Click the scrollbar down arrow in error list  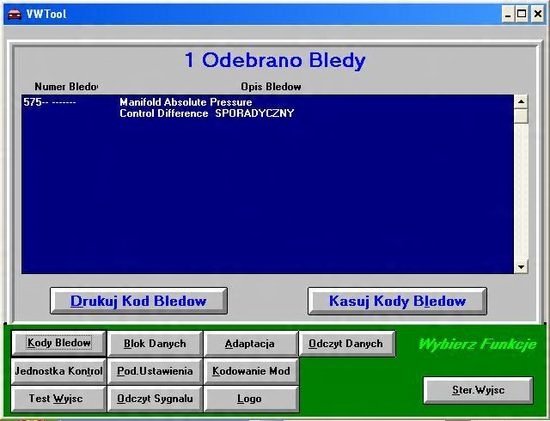pos(521,267)
